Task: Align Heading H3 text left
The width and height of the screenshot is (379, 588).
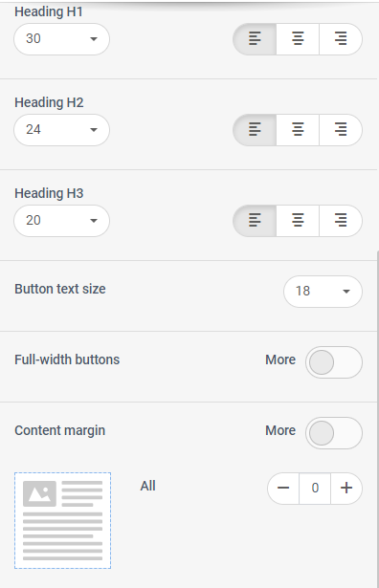Action: pyautogui.click(x=255, y=221)
